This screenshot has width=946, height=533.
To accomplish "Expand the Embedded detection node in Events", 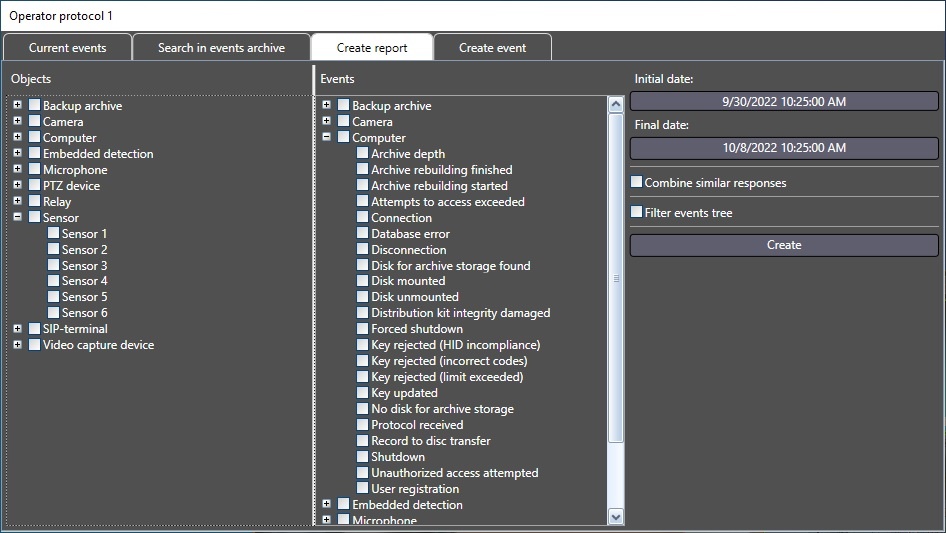I will click(x=326, y=505).
